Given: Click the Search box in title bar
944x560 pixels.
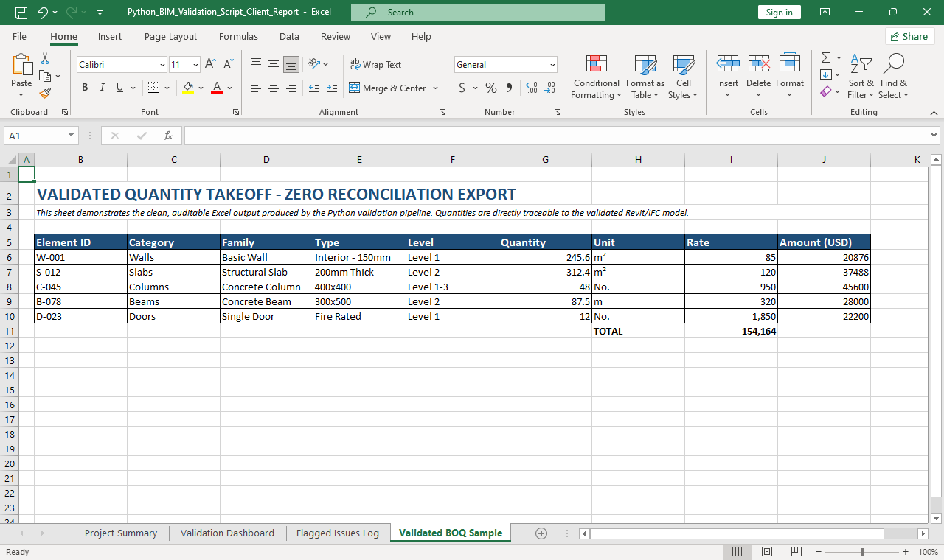Looking at the screenshot, I should [478, 13].
